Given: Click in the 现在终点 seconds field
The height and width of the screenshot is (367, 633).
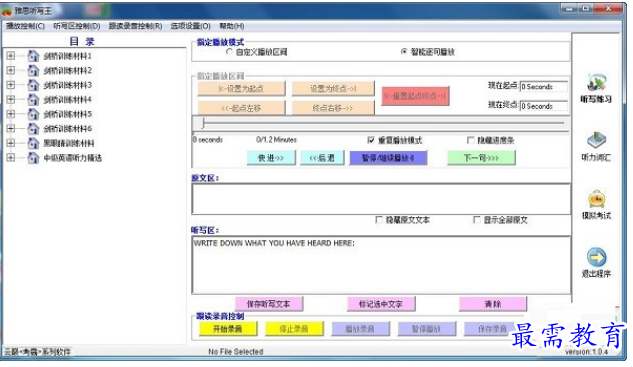Looking at the screenshot, I should click(543, 106).
